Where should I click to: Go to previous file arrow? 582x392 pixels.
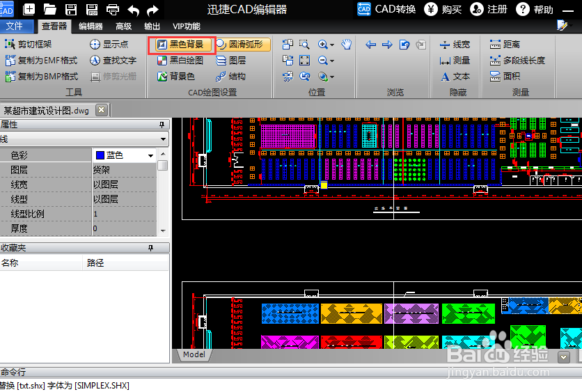coord(370,45)
